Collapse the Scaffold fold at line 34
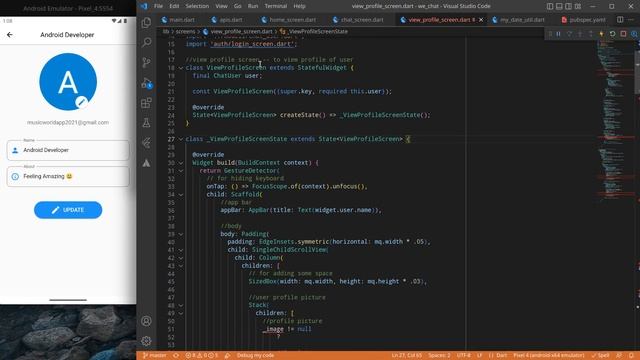Viewport: 640px width, 360px height. click(x=181, y=195)
